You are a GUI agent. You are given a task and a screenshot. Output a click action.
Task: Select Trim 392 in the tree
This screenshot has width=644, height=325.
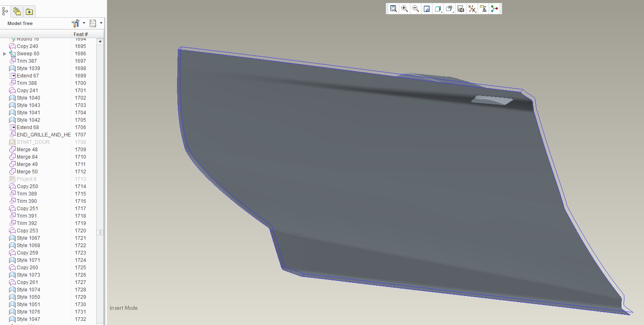(x=27, y=223)
